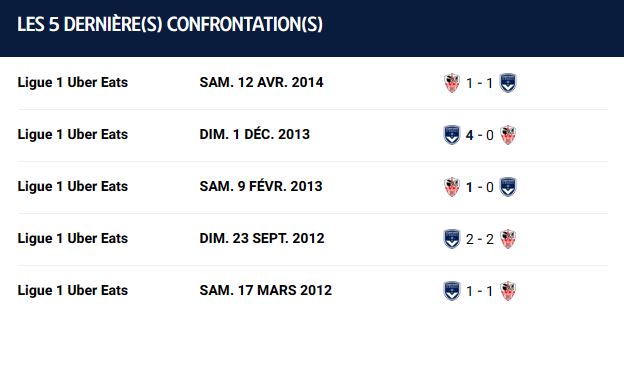Click the Ajaccio crest in the 23 Sept. 2012 match
624x381 pixels.
508,239
